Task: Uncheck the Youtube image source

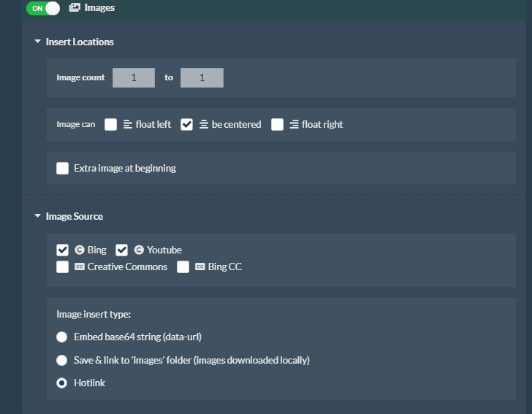Action: (121, 250)
